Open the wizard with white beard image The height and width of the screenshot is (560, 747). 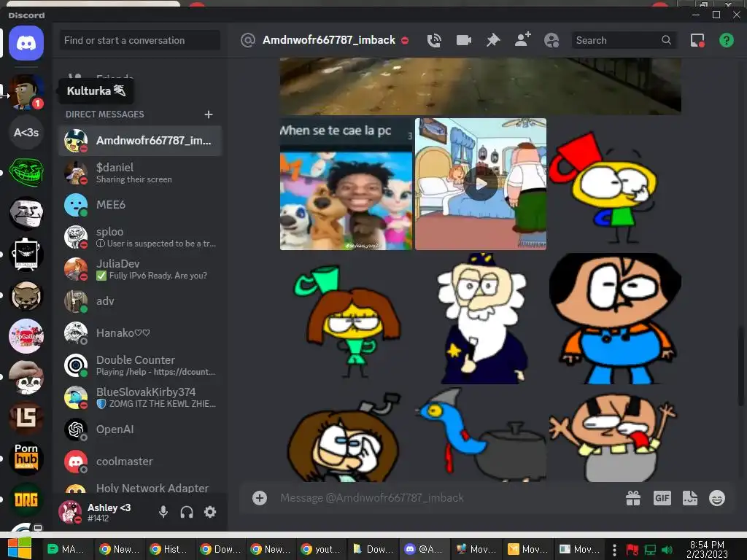(481, 319)
